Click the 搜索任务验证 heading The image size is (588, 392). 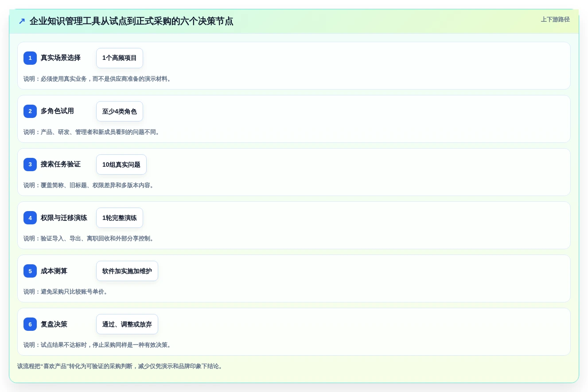coord(61,165)
